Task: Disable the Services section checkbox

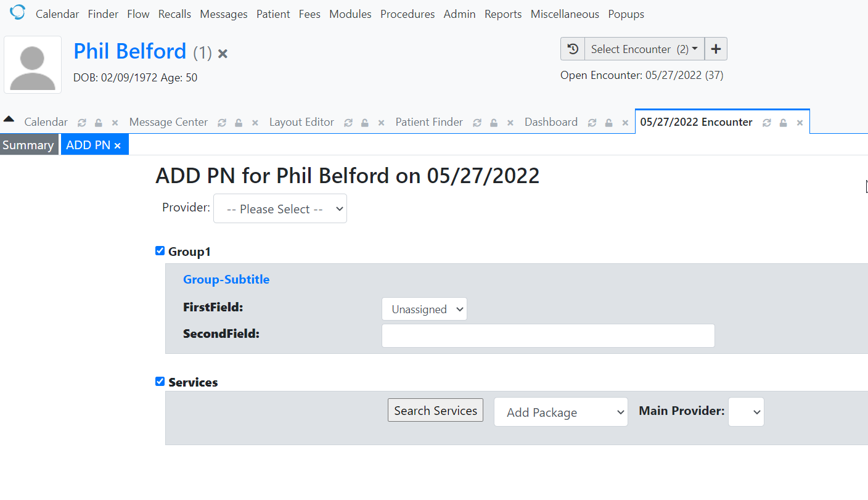Action: pos(160,381)
